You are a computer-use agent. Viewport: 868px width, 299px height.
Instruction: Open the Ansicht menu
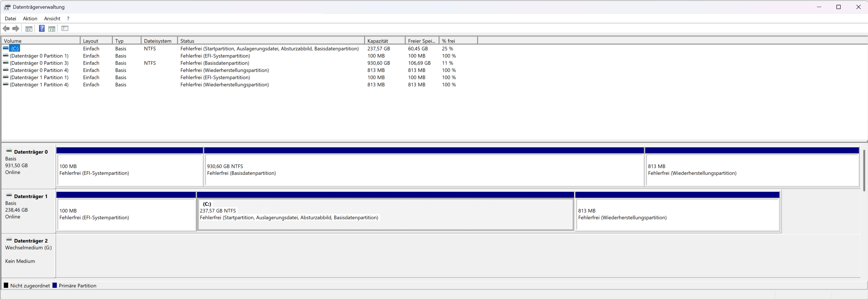(52, 19)
